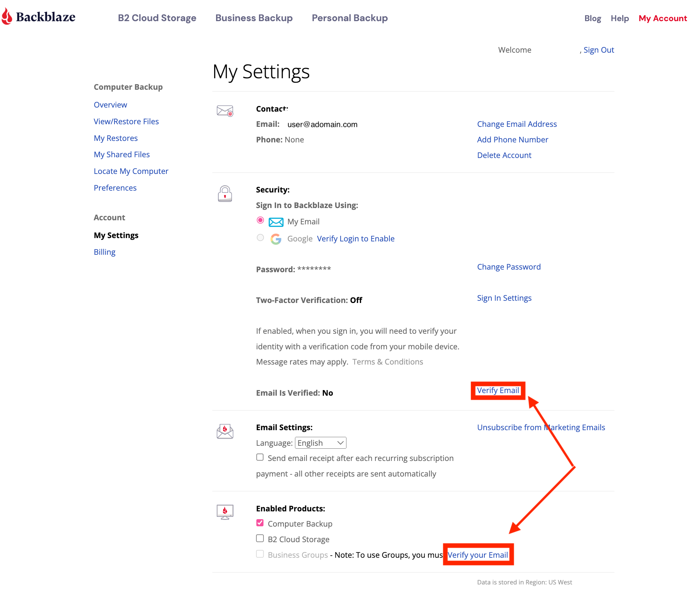Image resolution: width=700 pixels, height=590 pixels.
Task: Click the My Settings page heading
Action: (x=261, y=72)
